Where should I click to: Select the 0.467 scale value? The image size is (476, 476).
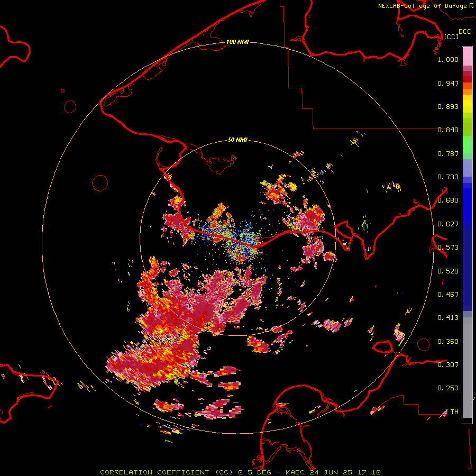pos(448,295)
